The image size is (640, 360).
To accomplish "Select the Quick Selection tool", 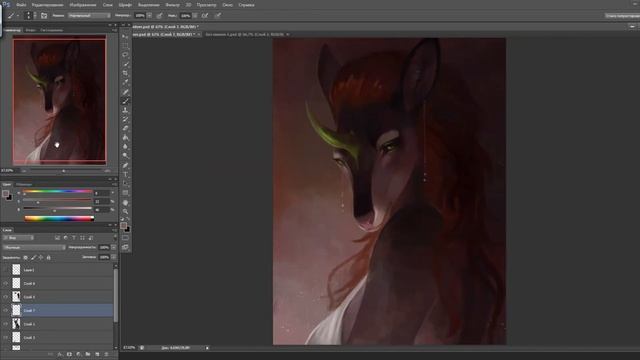I will [x=125, y=64].
